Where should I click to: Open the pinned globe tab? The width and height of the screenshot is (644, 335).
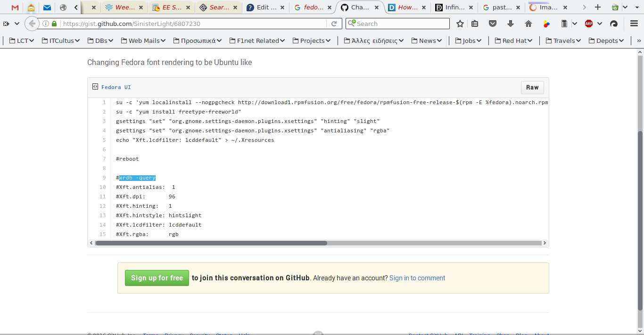click(63, 8)
